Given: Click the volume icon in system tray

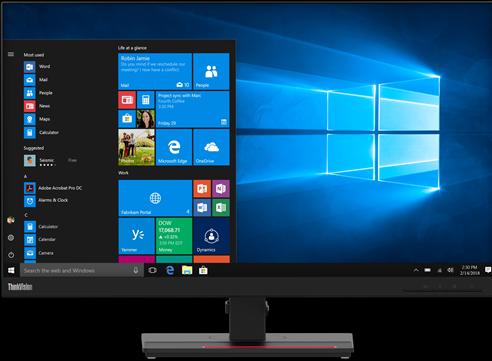Looking at the screenshot, I should [450, 270].
